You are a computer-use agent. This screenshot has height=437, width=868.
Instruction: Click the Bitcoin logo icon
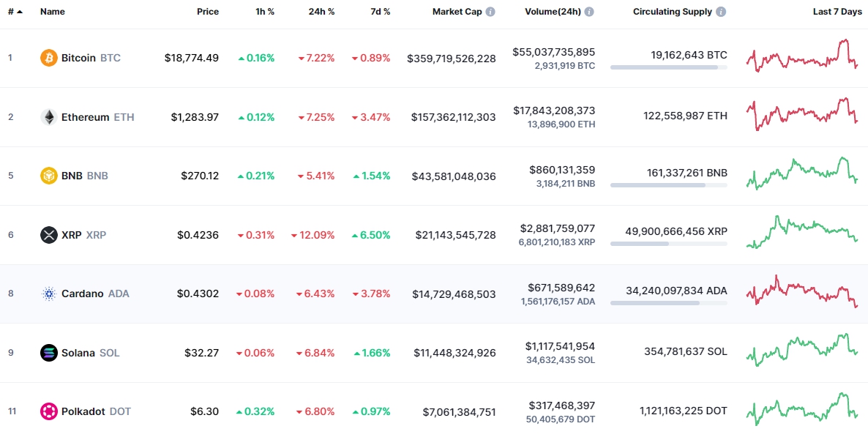[49, 58]
